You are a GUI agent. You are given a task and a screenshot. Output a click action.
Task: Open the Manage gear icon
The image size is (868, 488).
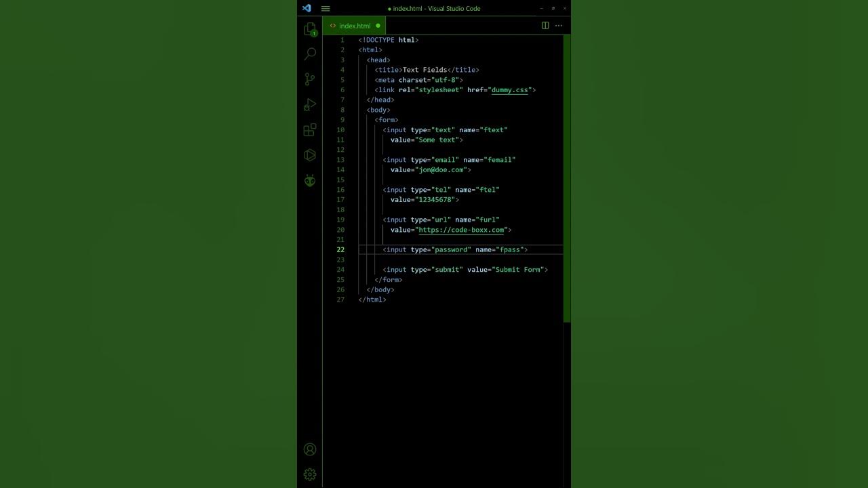coord(310,474)
